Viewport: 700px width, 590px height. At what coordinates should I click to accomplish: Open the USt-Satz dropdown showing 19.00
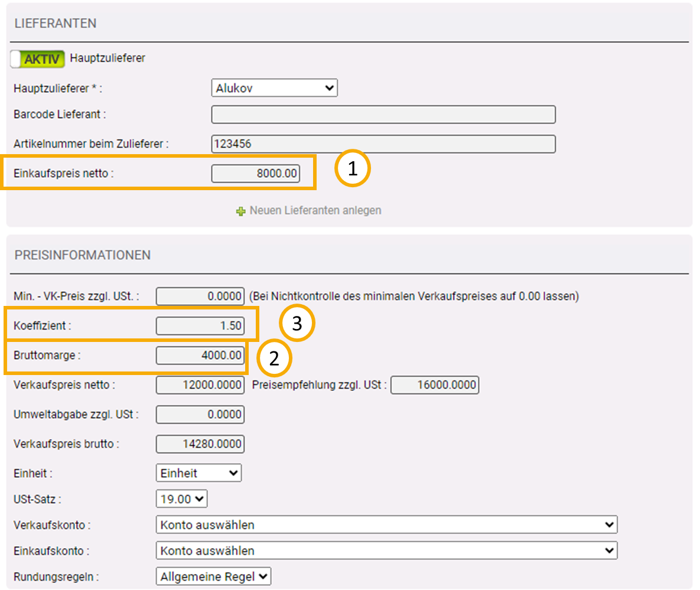coord(181,499)
